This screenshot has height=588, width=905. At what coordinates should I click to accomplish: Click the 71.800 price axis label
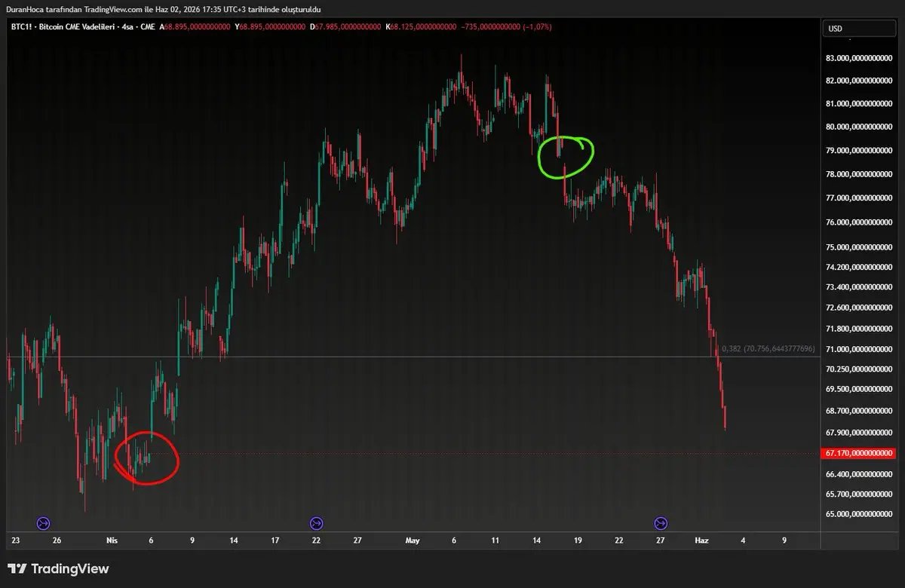(860, 329)
